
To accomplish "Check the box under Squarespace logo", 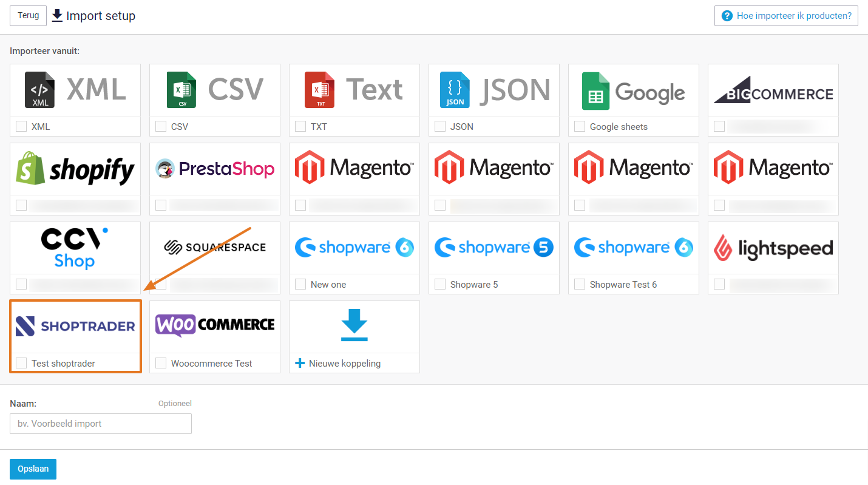I will pyautogui.click(x=161, y=284).
